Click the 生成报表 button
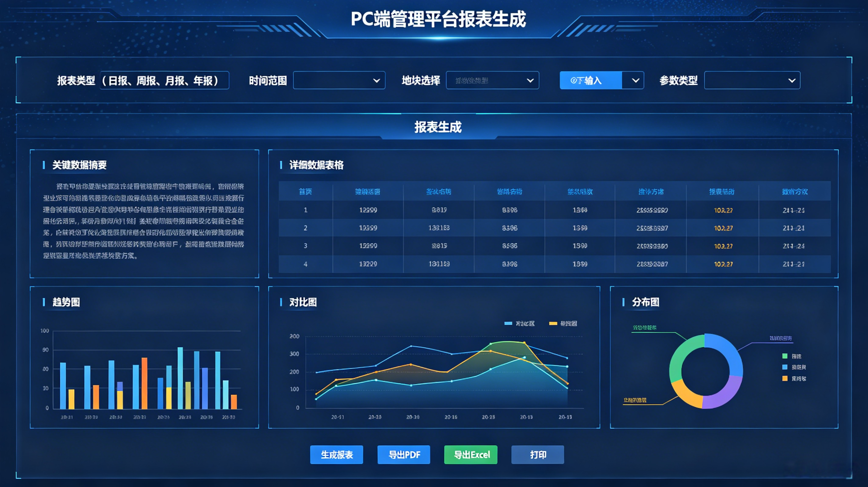 pos(336,455)
